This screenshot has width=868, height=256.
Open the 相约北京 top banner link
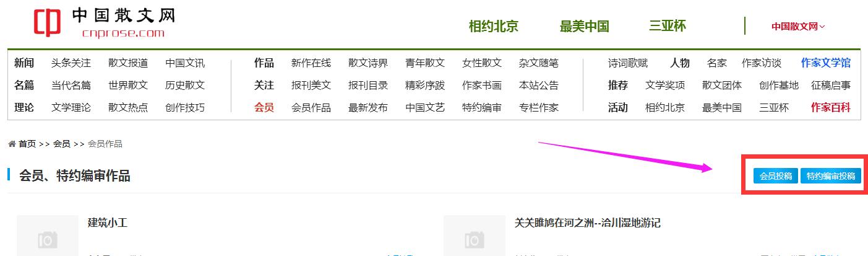(x=493, y=26)
